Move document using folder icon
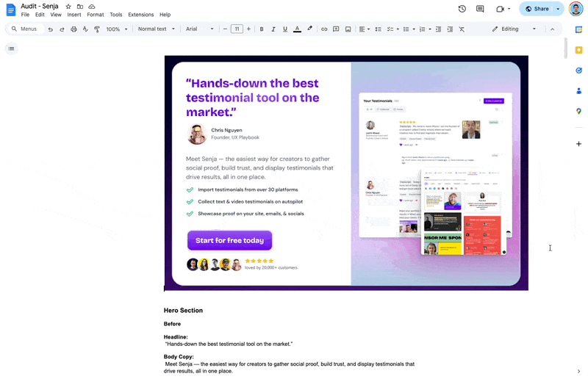The width and height of the screenshot is (588, 379). click(x=80, y=7)
